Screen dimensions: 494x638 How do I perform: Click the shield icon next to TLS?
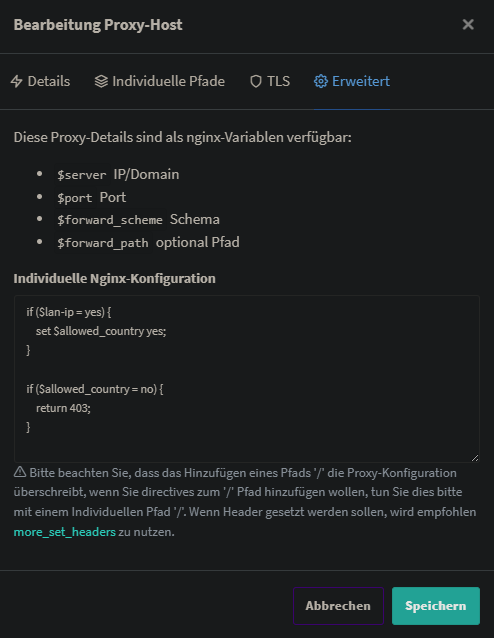tap(256, 81)
